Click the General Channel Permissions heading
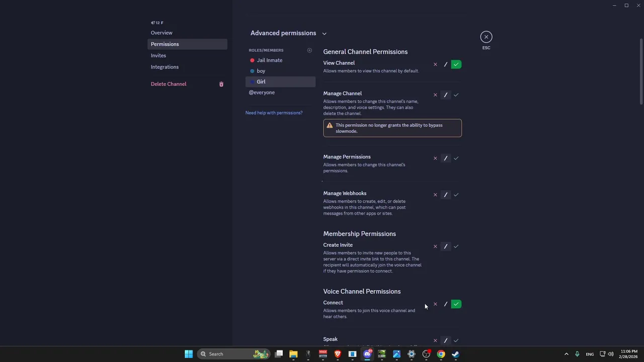The height and width of the screenshot is (362, 644). 365,52
